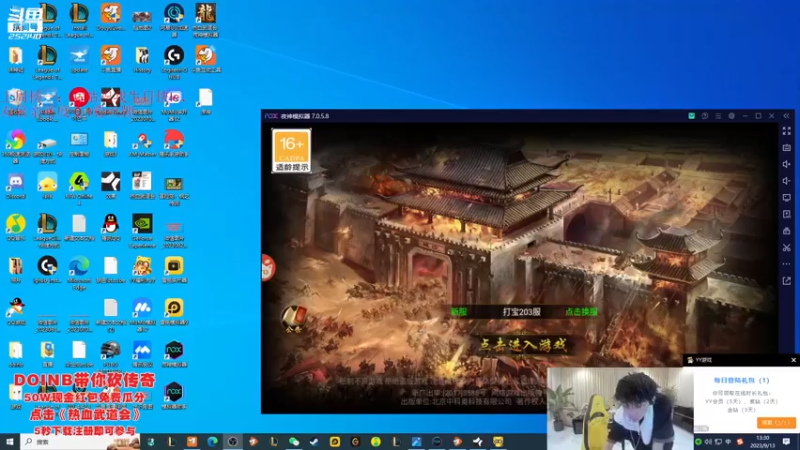The width and height of the screenshot is (800, 450).
Task: Click the volume down icon in Nox sidebar
Action: coord(786,181)
